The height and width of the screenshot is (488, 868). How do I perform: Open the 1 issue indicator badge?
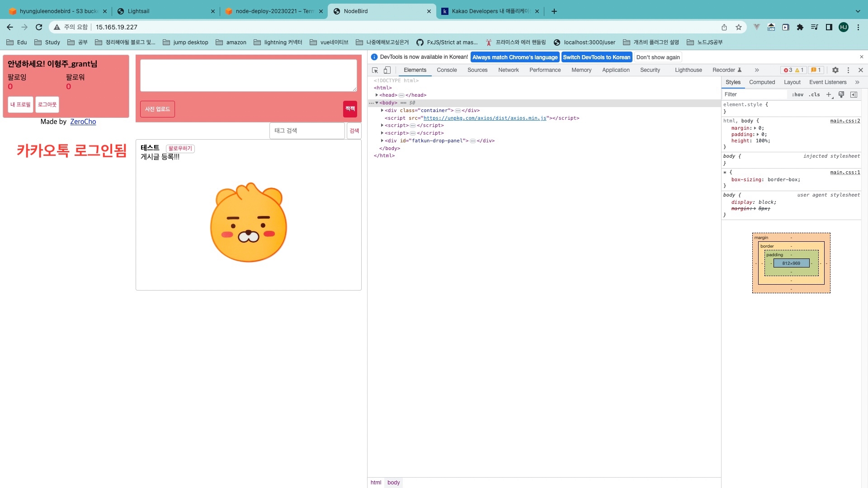pos(816,70)
